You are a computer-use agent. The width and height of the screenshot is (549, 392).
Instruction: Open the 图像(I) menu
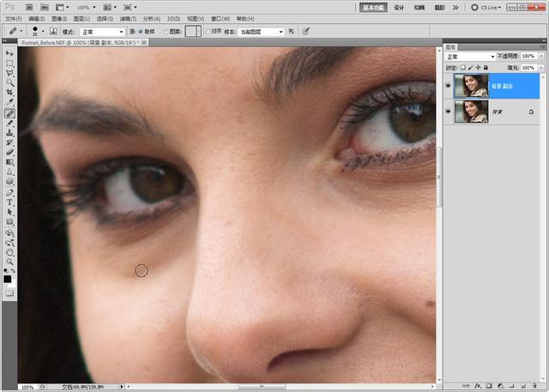tap(59, 19)
